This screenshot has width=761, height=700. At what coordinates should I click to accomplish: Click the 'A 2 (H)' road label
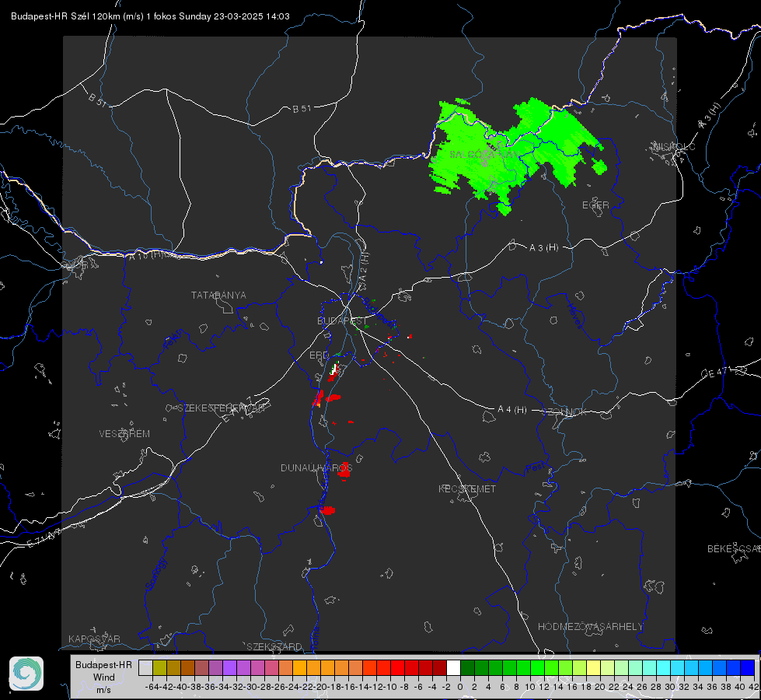point(364,266)
